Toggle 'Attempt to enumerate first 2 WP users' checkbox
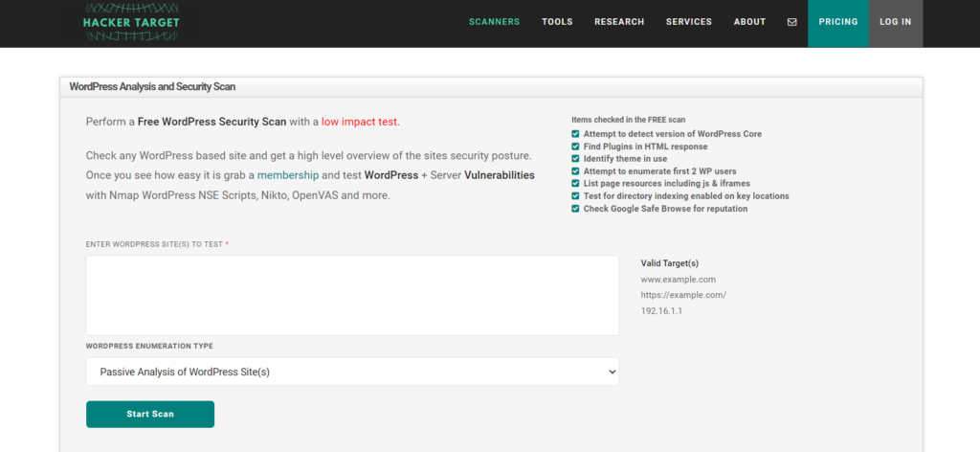The image size is (980, 452). (x=575, y=171)
